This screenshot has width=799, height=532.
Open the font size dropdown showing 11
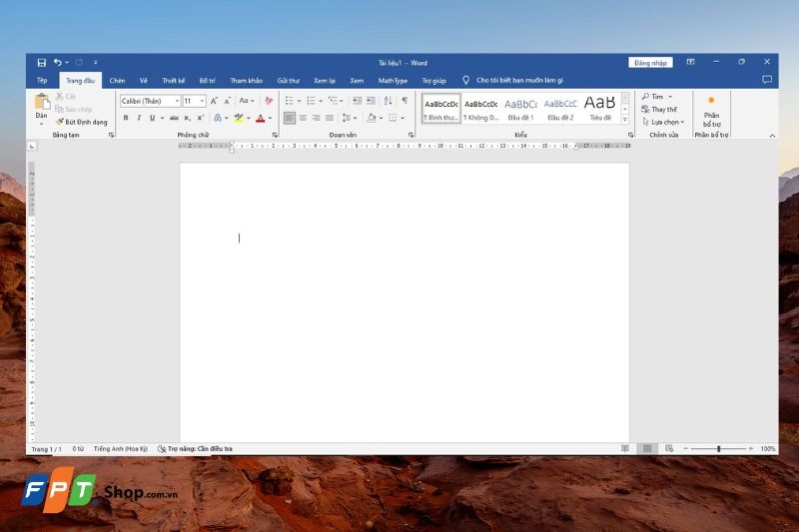point(194,101)
